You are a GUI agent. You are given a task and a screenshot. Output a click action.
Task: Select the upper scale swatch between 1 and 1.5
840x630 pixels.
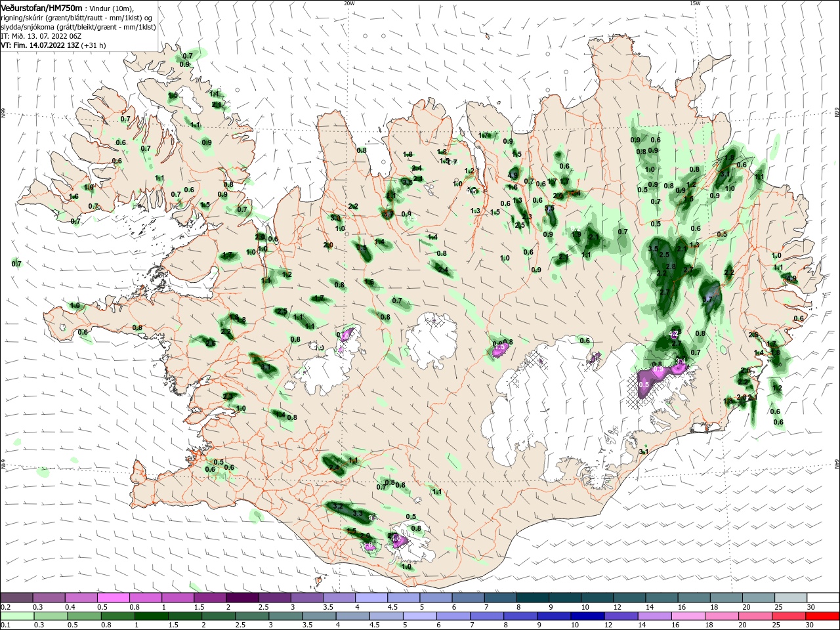tap(178, 598)
